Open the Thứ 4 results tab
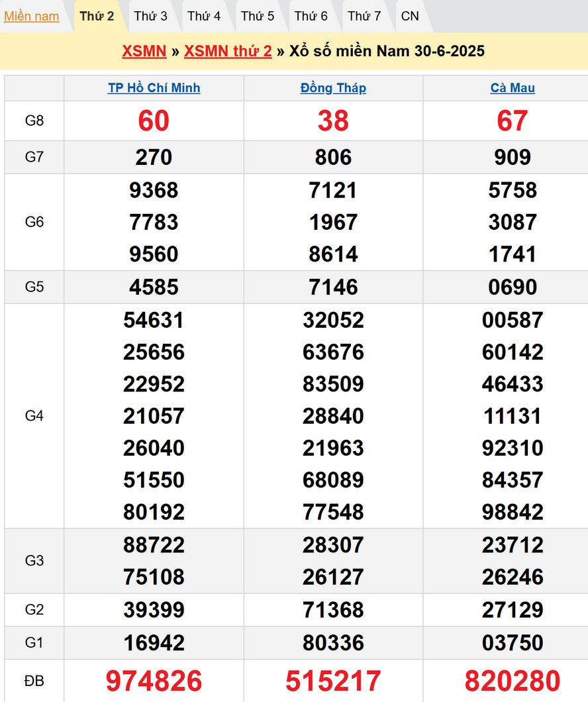The image size is (588, 702). [x=204, y=17]
